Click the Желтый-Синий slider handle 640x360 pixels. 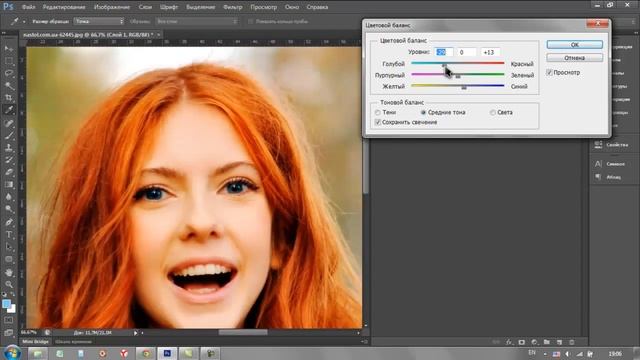tap(464, 87)
